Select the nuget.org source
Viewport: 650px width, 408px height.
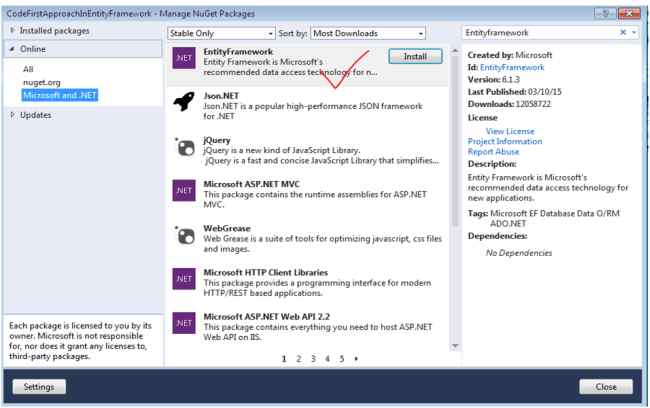click(41, 82)
